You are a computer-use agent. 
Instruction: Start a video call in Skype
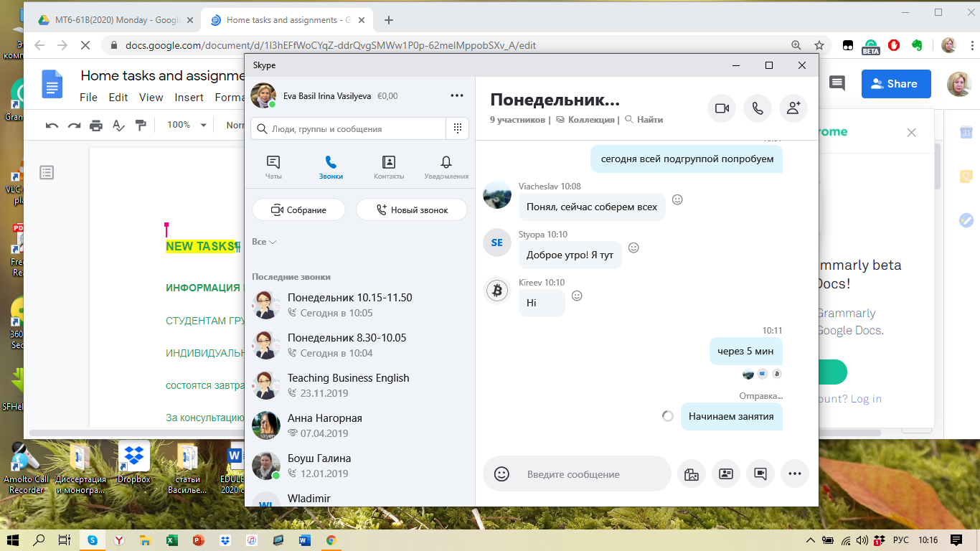click(x=722, y=108)
